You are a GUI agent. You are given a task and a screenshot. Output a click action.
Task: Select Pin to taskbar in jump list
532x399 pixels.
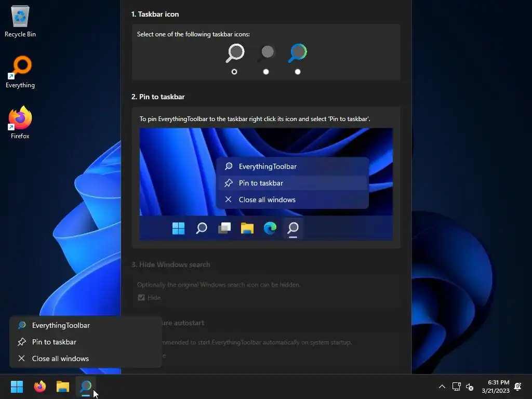(x=86, y=342)
